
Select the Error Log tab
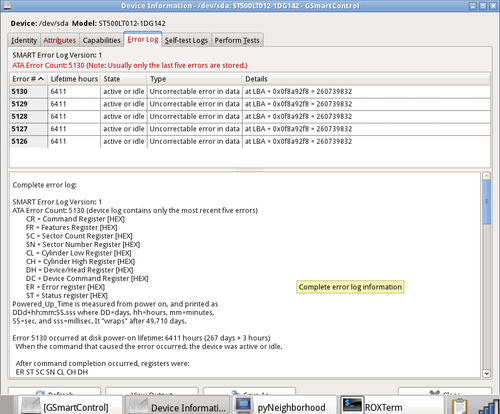pos(143,39)
